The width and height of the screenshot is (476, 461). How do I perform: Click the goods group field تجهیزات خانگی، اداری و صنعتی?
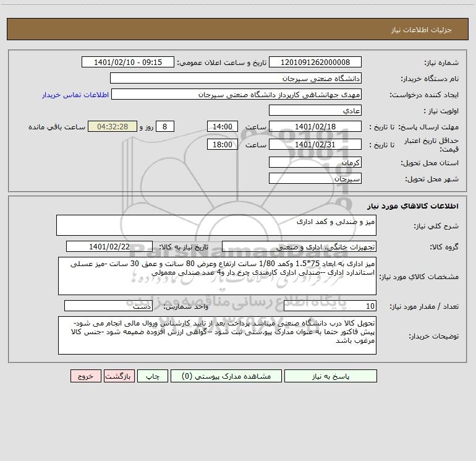coord(299,246)
